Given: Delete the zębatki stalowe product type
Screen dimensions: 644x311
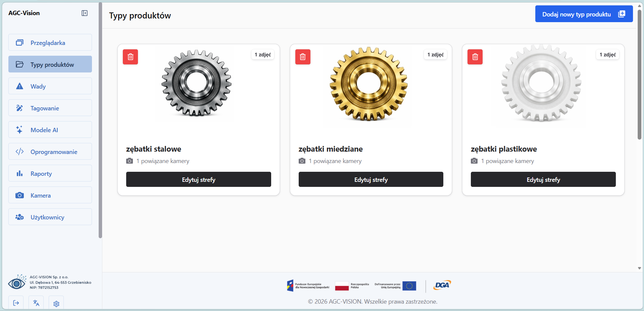Looking at the screenshot, I should [x=131, y=57].
